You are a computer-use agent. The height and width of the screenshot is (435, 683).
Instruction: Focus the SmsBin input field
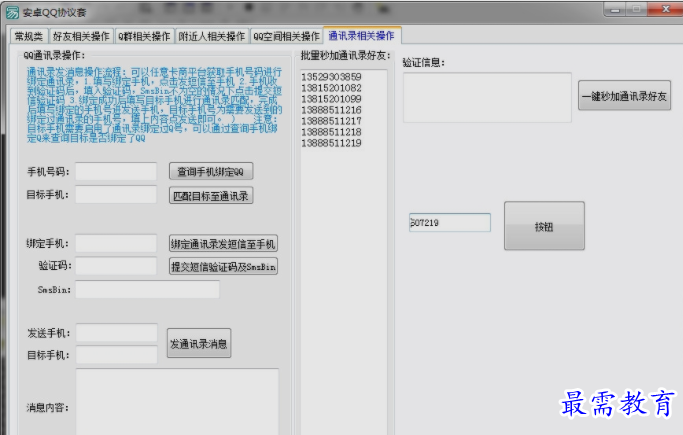point(147,290)
